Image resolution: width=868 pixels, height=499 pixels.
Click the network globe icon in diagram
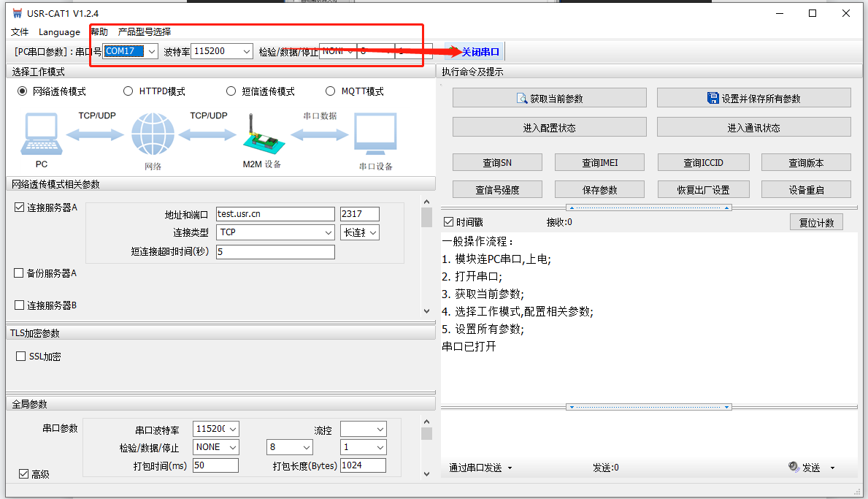(153, 134)
